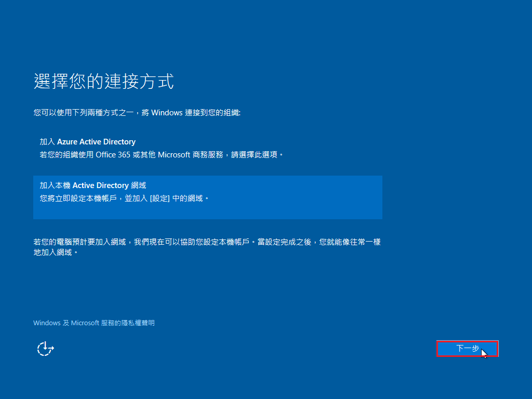Click paragraph 若您的電腦預計要加入網域
The image size is (532, 399).
pyautogui.click(x=207, y=247)
